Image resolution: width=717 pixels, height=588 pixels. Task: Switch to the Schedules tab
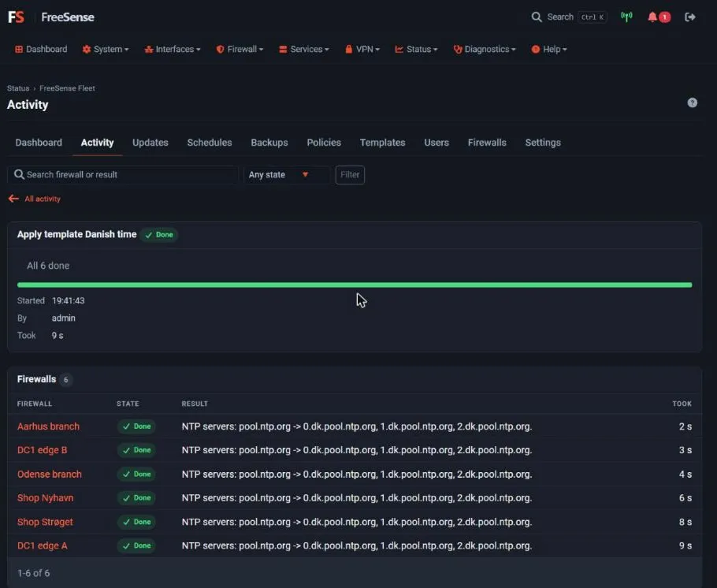pos(209,143)
